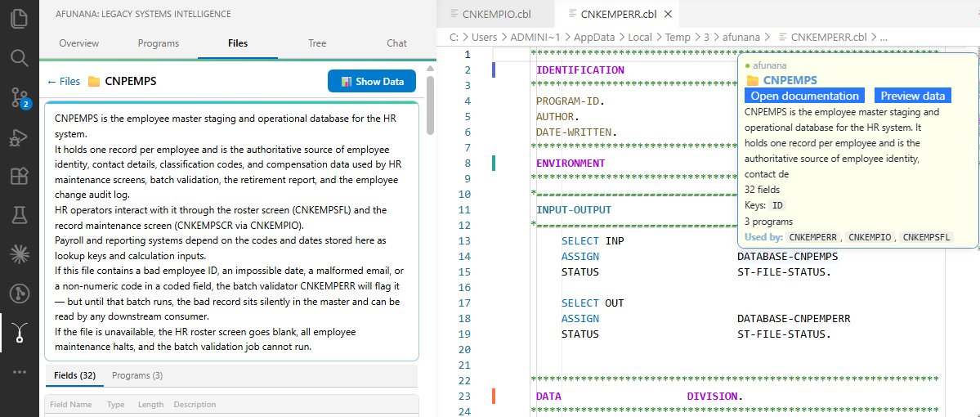Click Preview data in hover popup
The image size is (980, 417).
tap(912, 96)
